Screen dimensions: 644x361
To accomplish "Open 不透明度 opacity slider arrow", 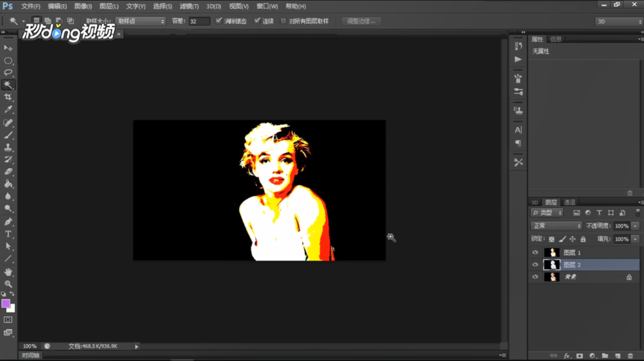I will (635, 226).
